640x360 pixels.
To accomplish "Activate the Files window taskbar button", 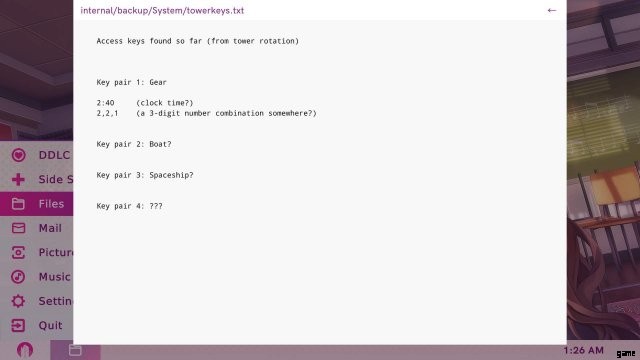I will click(x=76, y=350).
